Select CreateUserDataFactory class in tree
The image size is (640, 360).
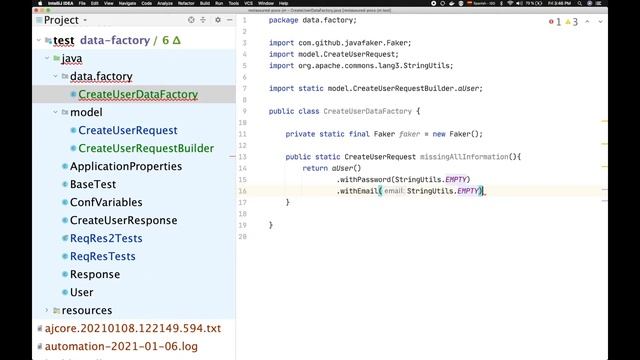pos(138,94)
